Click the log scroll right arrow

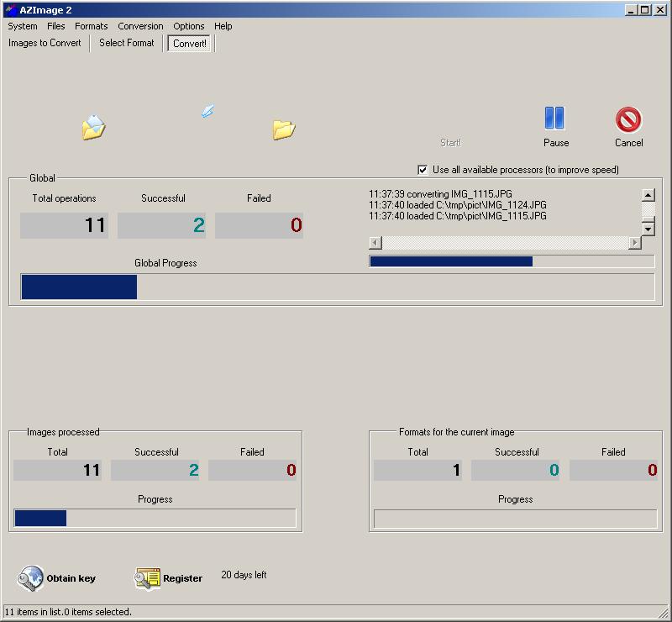click(635, 243)
